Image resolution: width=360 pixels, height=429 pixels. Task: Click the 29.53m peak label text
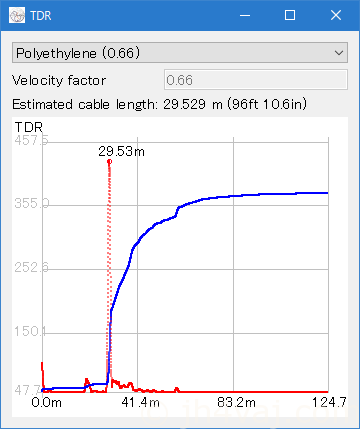(x=121, y=152)
